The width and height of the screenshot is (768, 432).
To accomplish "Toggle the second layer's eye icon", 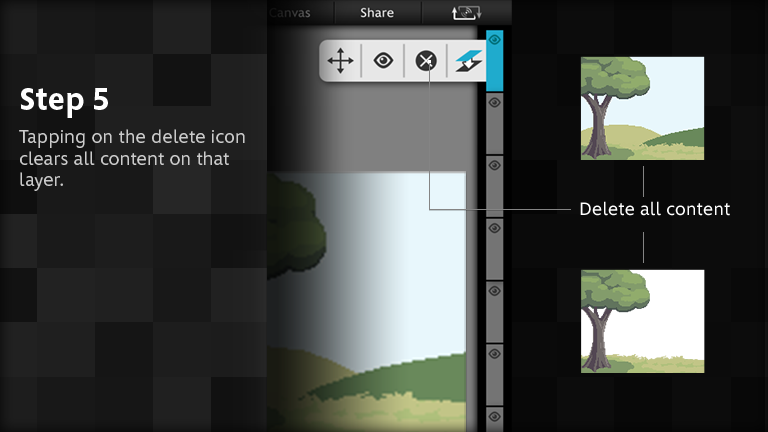I will pyautogui.click(x=495, y=102).
